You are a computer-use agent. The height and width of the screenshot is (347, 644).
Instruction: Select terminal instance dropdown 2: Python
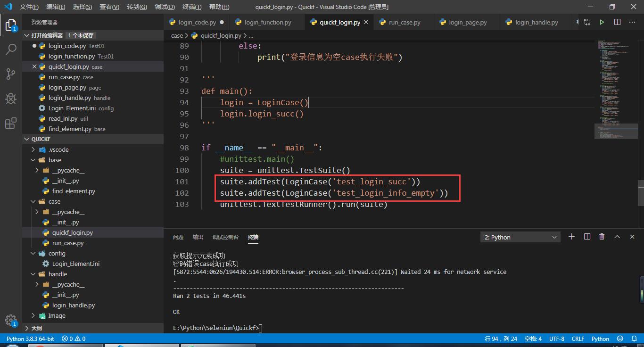pyautogui.click(x=520, y=237)
